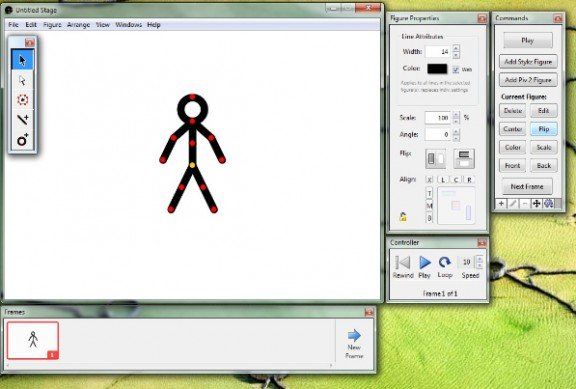Screen dimensions: 576x389
Task: Flip the figure vertically with right flip icon
Action: pyautogui.click(x=464, y=159)
